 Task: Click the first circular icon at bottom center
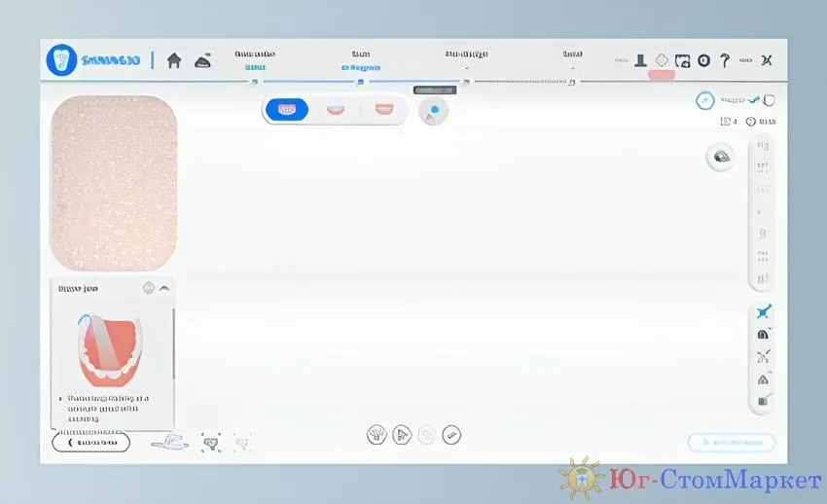[377, 435]
